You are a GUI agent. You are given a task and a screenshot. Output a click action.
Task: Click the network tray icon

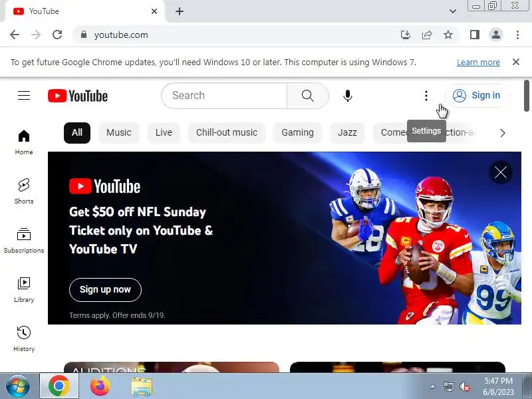448,387
